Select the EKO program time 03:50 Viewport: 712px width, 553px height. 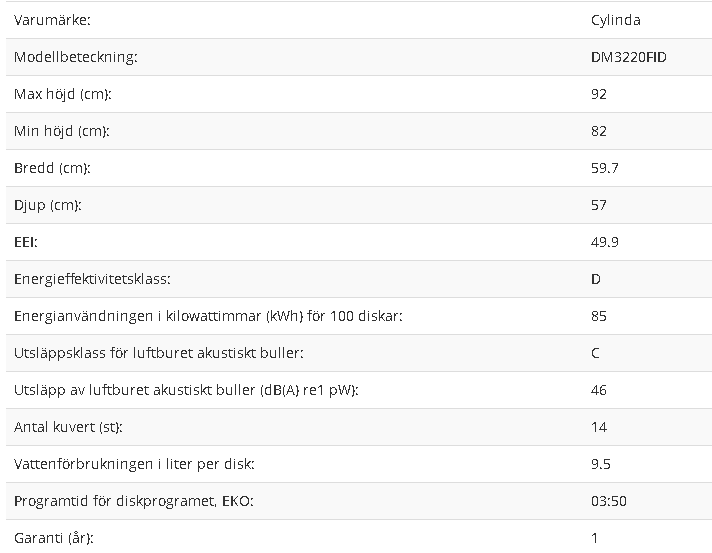click(x=609, y=501)
